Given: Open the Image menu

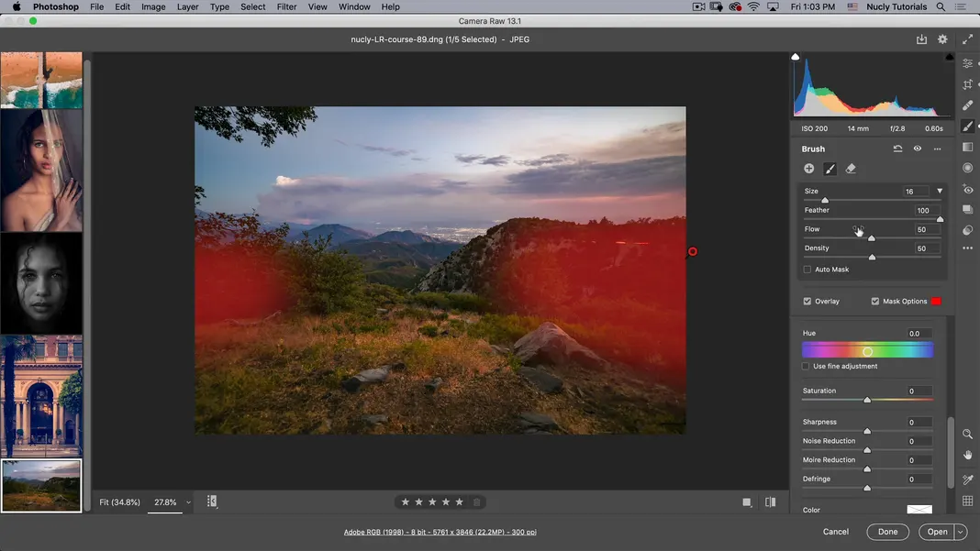Looking at the screenshot, I should pyautogui.click(x=153, y=6).
